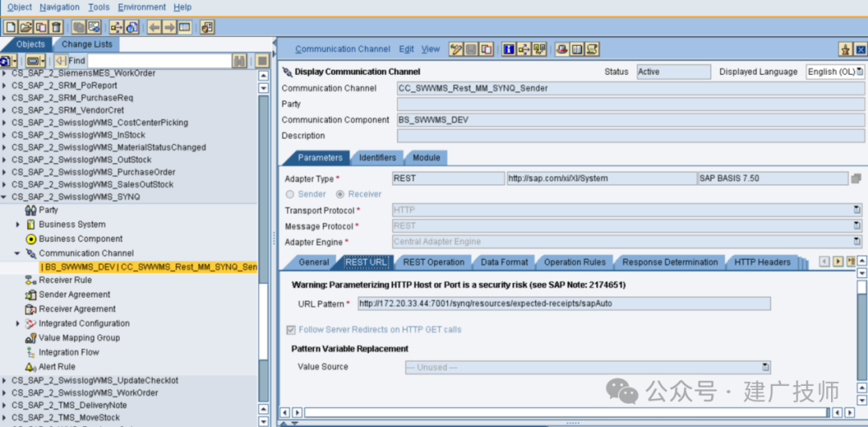Viewport: 868px width, 427px height.
Task: Click the Delete trash can icon
Action: tap(56, 27)
